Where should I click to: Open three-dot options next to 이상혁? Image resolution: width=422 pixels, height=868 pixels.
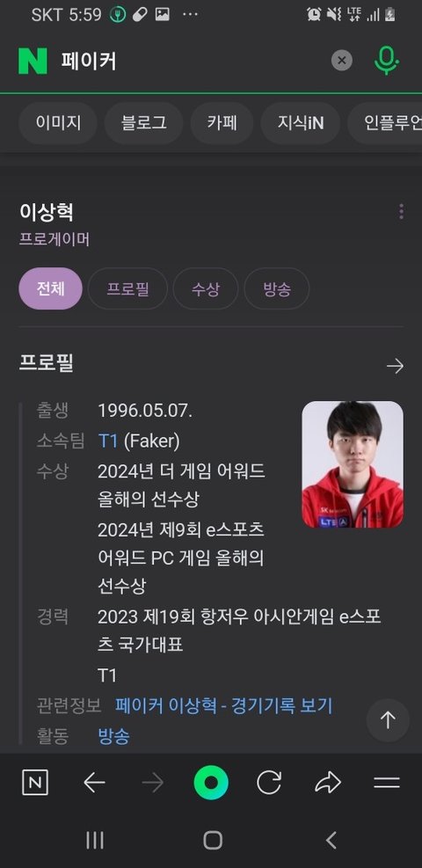point(401,211)
